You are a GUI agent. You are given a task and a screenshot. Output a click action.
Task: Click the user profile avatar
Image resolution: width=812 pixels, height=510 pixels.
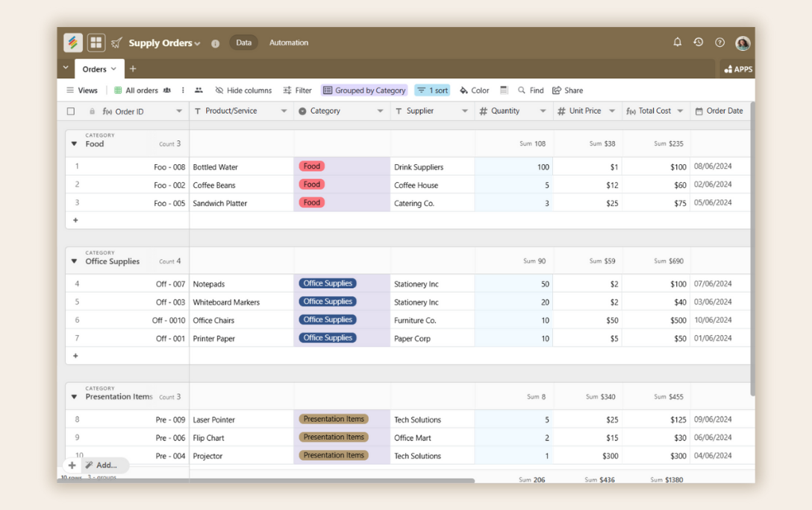tap(743, 43)
